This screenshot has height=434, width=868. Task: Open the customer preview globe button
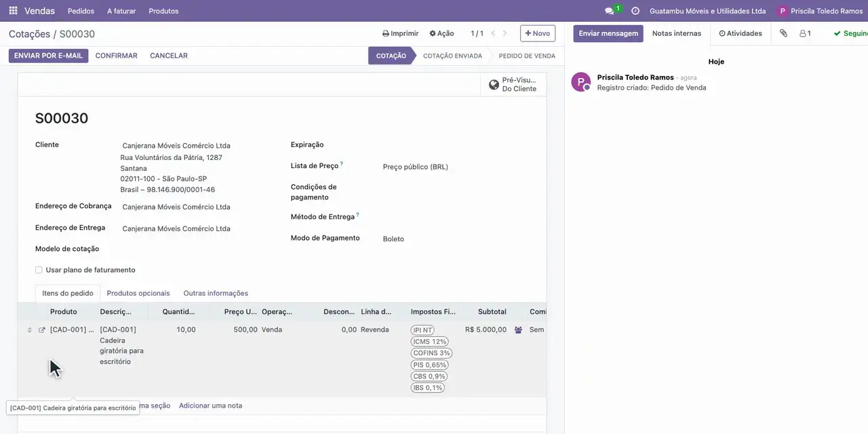[x=513, y=85]
